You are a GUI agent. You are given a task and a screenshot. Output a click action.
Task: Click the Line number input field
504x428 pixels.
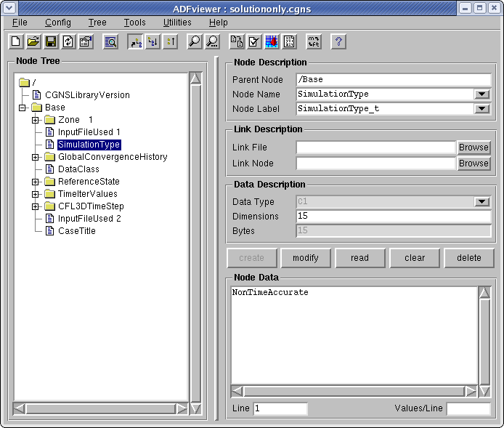(280, 408)
